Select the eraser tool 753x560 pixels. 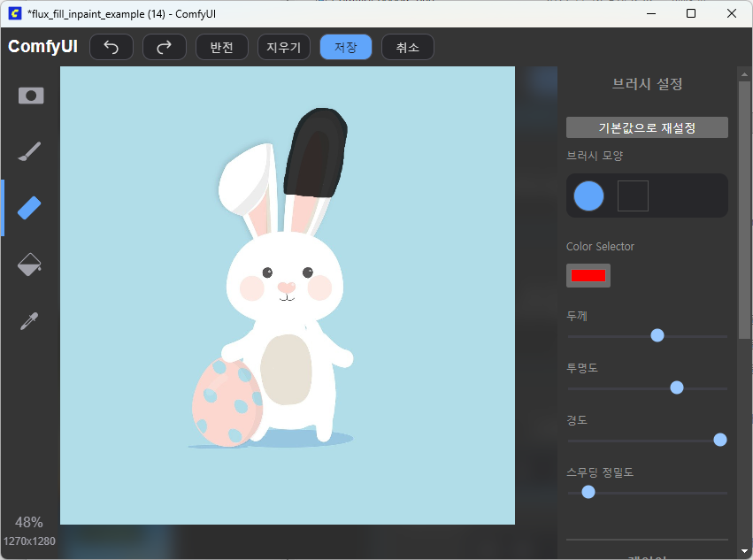30,208
